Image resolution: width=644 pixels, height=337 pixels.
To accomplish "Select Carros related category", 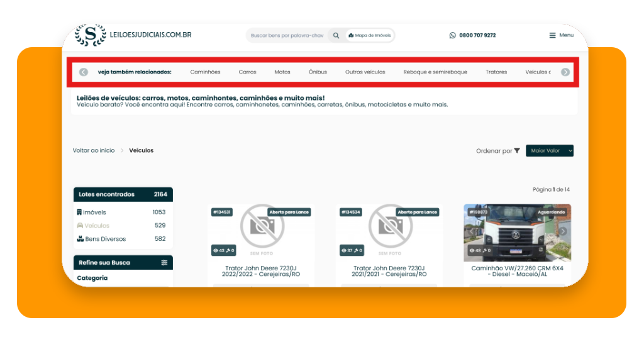I will pyautogui.click(x=247, y=72).
